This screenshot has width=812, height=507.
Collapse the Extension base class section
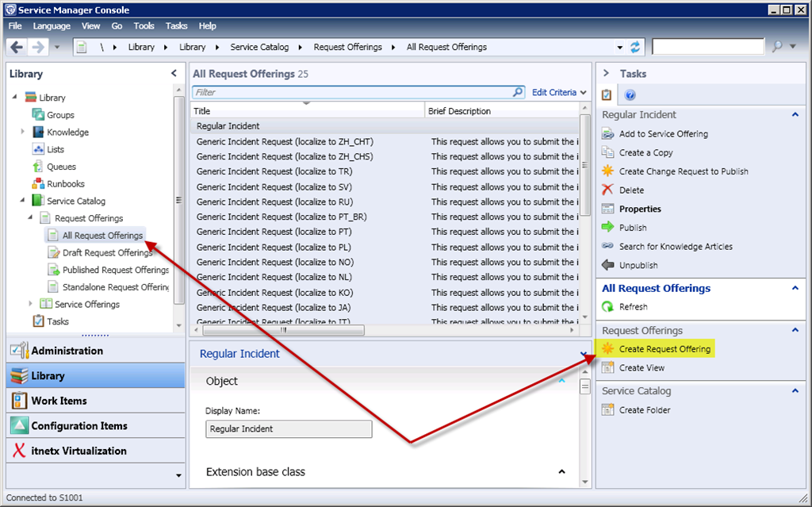[562, 472]
